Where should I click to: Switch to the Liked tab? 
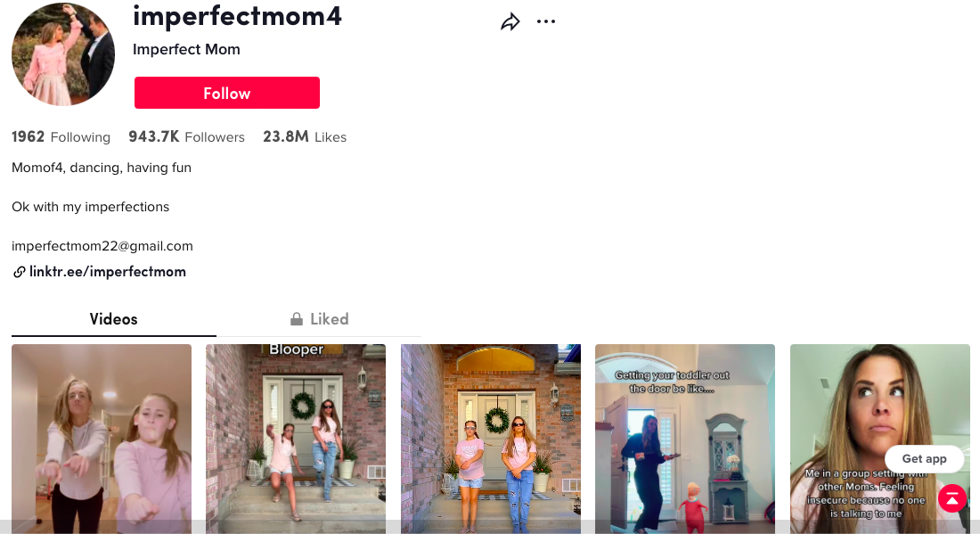click(x=319, y=319)
